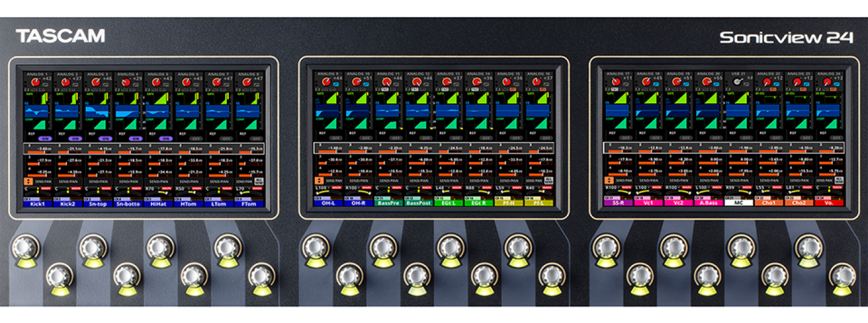This screenshot has height=323, width=868.
Task: Click the gray gain knob on USB 21
Action: click(x=737, y=82)
